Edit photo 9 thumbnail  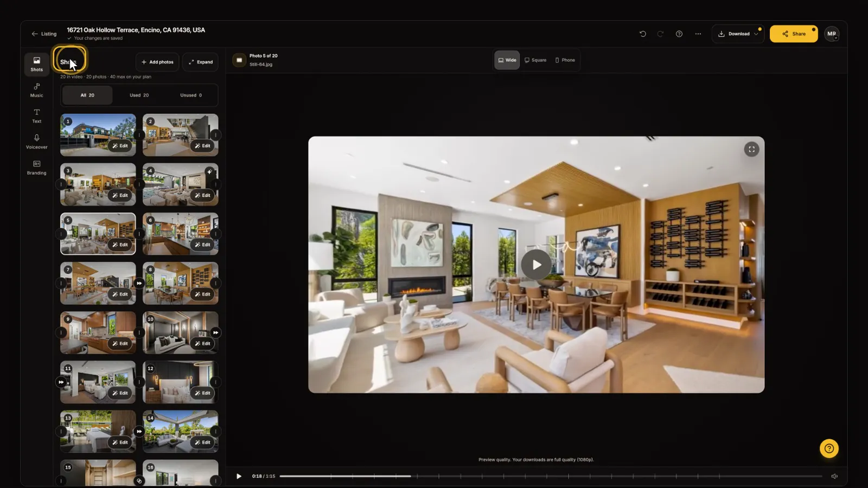click(x=120, y=343)
